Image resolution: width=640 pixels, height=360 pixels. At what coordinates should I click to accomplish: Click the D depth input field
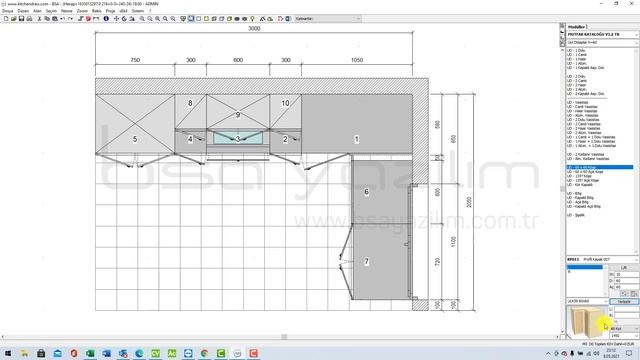[627, 281]
